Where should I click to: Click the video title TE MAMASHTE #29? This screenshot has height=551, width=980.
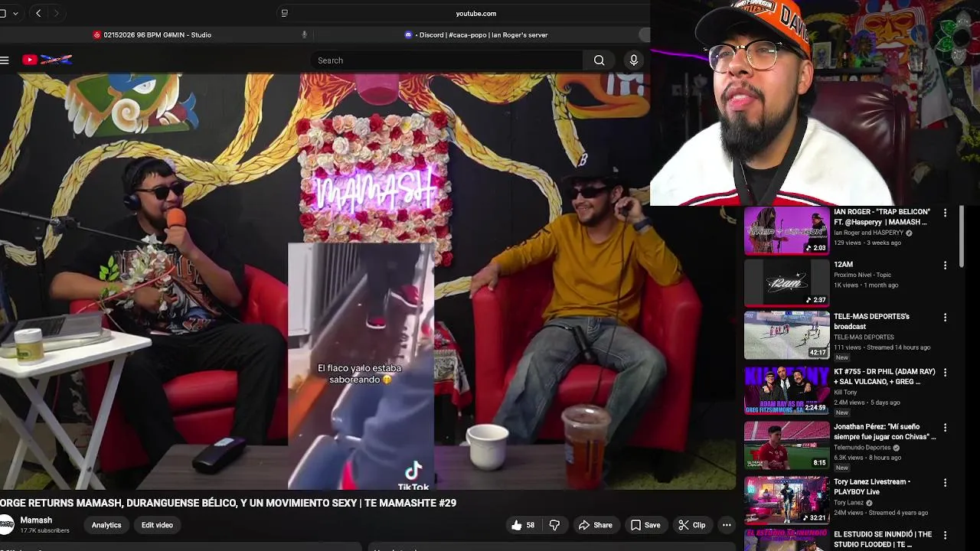[x=228, y=503]
